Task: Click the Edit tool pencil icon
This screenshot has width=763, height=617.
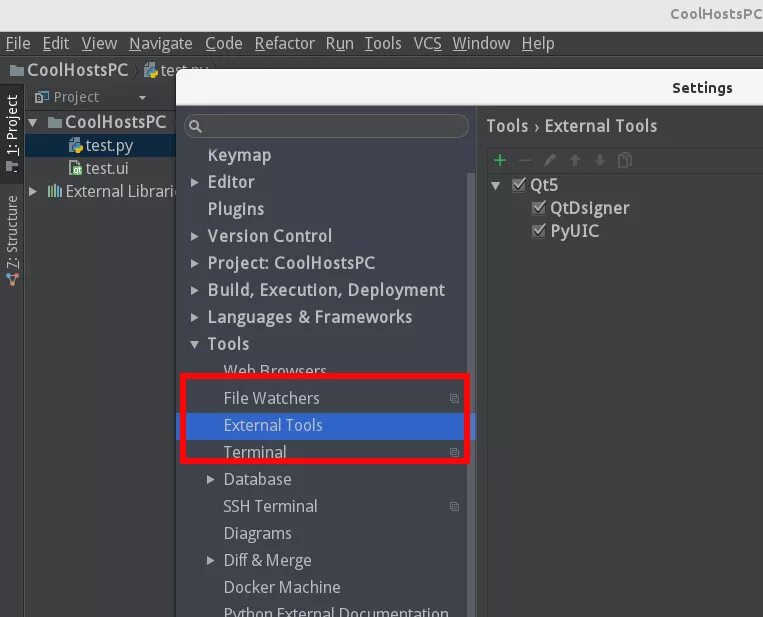Action: 549,160
